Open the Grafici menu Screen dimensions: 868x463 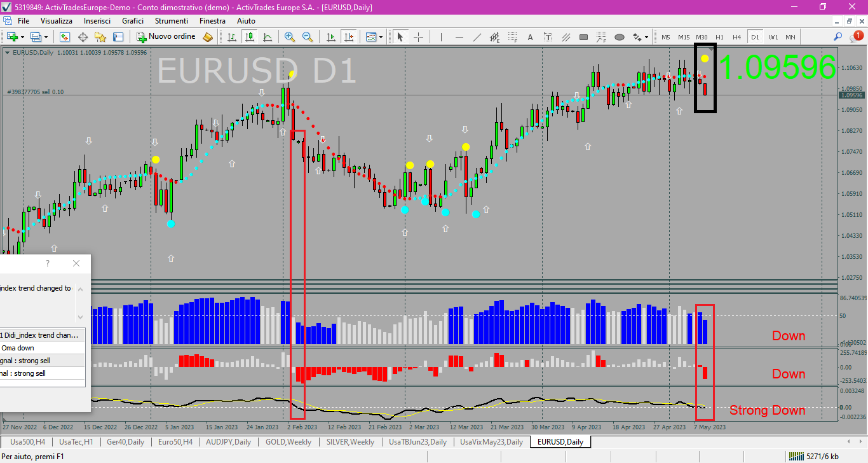133,21
